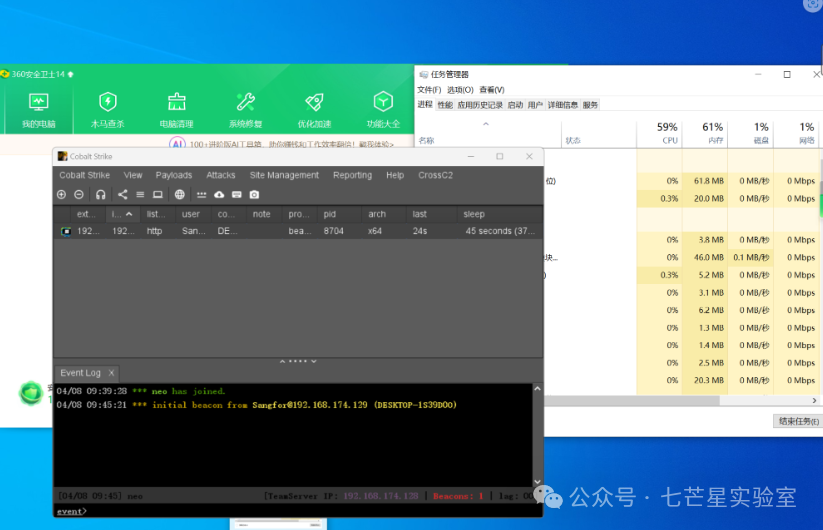Sort Task Manager by 61% 内存 column
Screen dimensions: 823x530
coord(705,133)
